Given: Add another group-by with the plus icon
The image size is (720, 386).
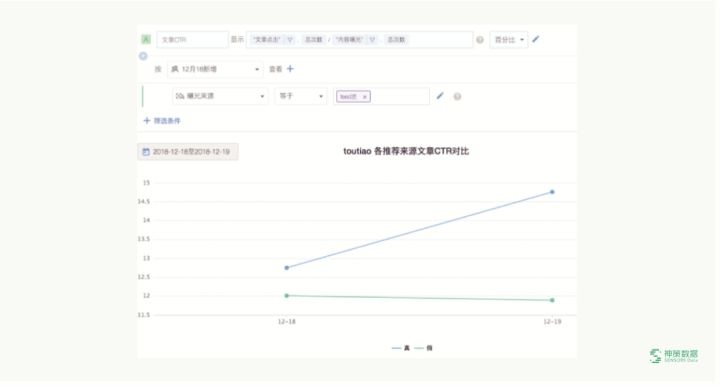Looking at the screenshot, I should [x=290, y=69].
